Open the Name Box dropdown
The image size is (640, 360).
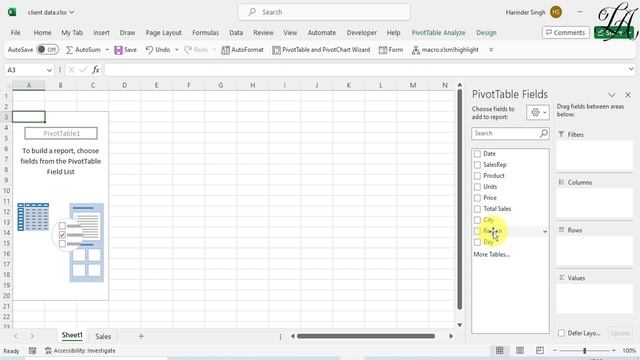click(x=49, y=70)
